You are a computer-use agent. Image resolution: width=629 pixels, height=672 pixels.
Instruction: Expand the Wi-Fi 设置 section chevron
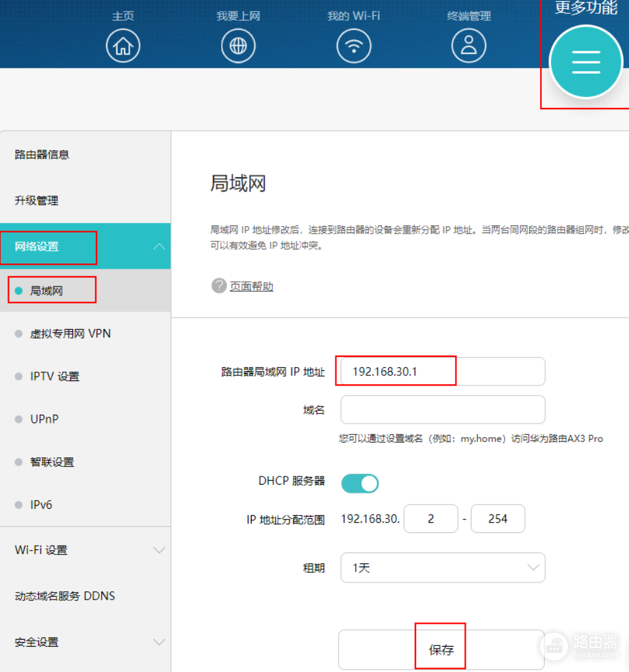159,550
